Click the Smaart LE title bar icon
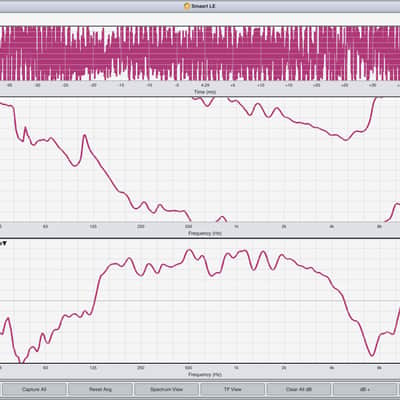The width and height of the screenshot is (400, 400). 187,6
